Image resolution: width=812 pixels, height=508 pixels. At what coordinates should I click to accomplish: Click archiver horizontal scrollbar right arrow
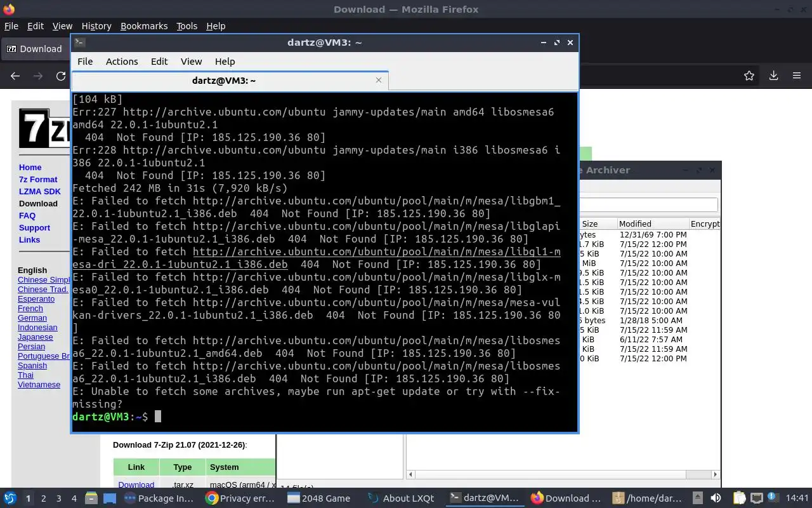715,474
